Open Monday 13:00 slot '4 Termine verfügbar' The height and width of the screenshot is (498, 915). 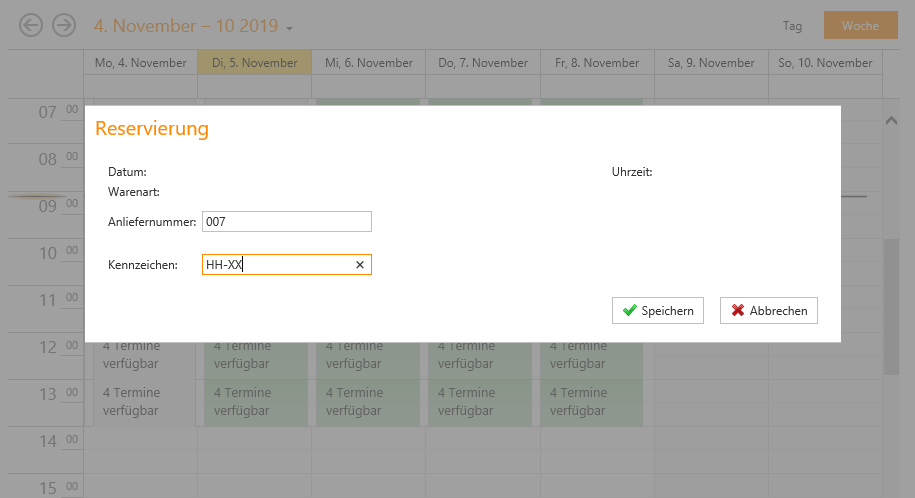(144, 402)
